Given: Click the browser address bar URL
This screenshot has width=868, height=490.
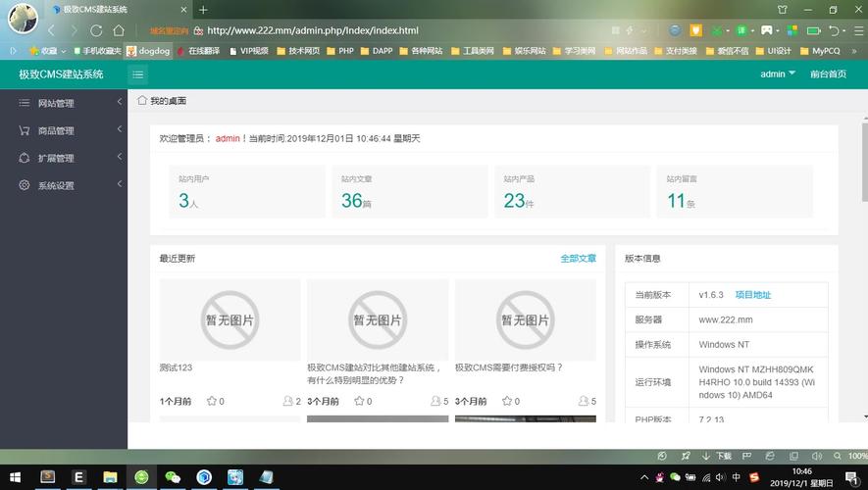Looking at the screenshot, I should pos(313,30).
